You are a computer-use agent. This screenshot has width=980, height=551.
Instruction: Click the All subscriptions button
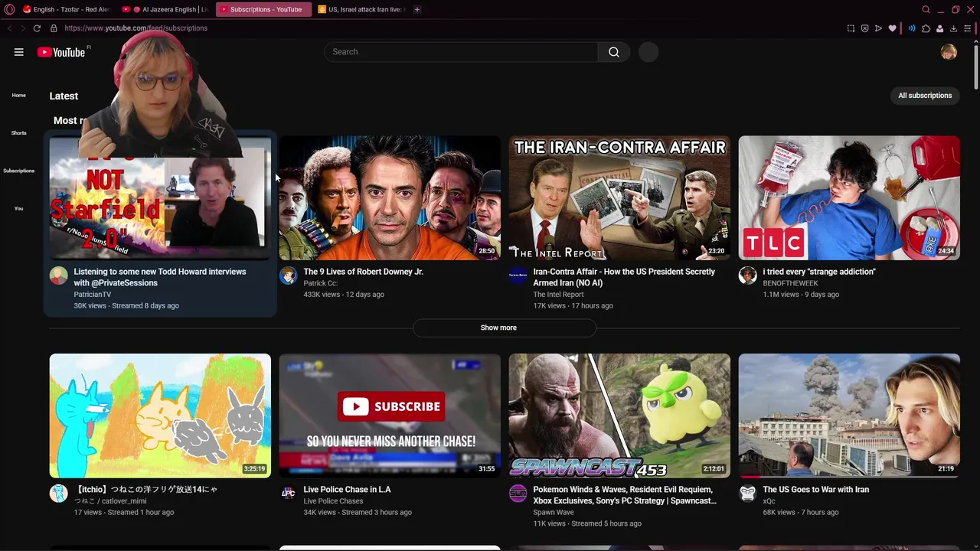click(925, 96)
